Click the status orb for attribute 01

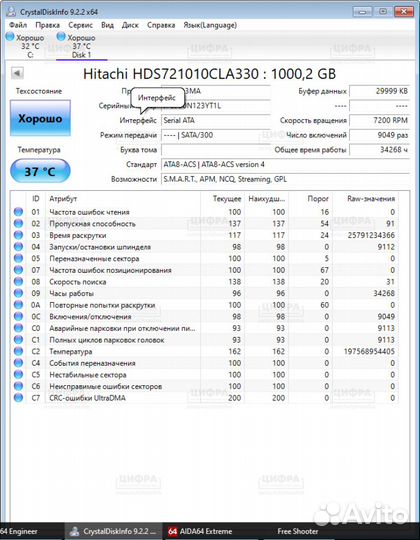(x=18, y=212)
